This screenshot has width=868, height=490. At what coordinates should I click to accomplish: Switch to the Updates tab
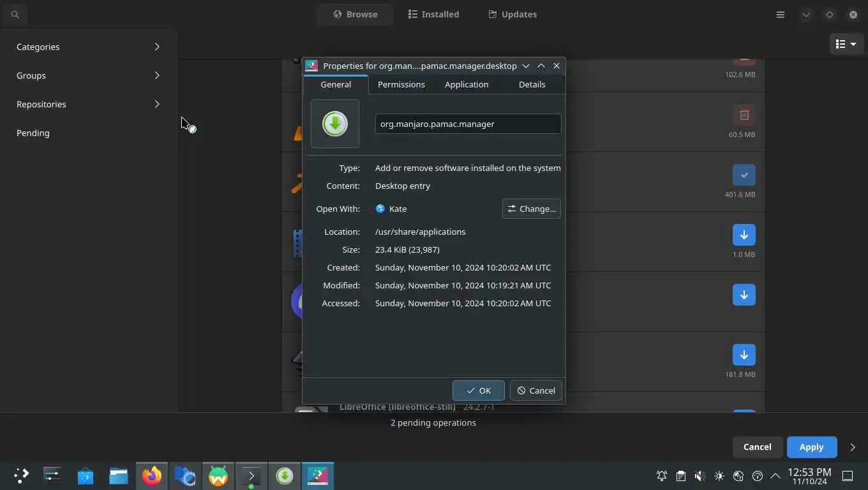[x=513, y=14]
